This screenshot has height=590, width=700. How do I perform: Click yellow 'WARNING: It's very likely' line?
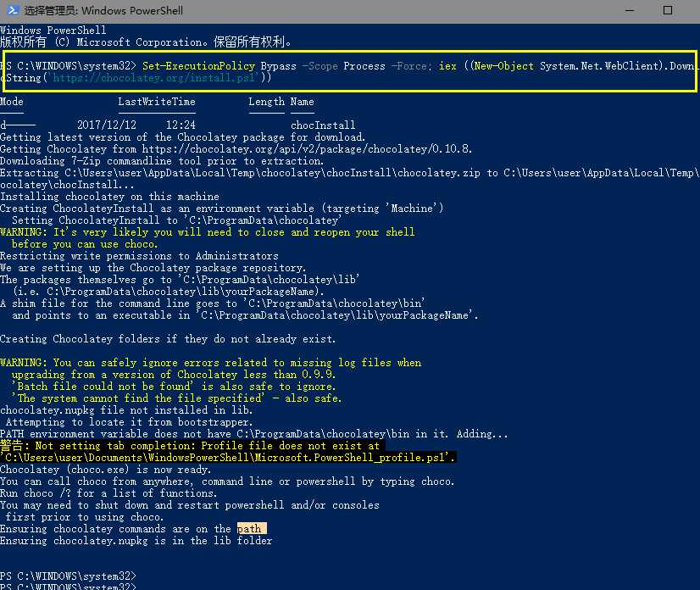208,232
